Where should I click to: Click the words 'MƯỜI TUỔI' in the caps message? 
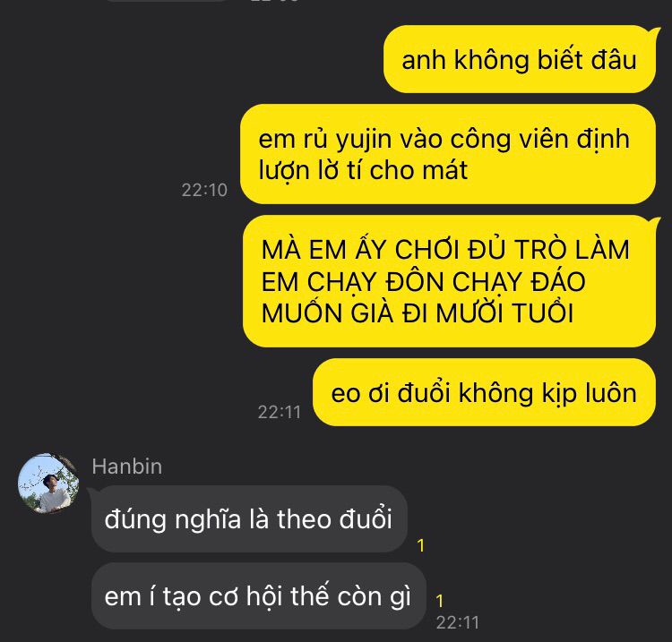click(504, 312)
